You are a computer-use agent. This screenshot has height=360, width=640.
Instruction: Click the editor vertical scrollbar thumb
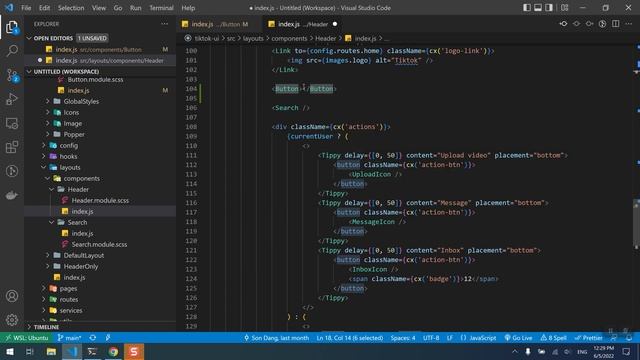click(636, 223)
